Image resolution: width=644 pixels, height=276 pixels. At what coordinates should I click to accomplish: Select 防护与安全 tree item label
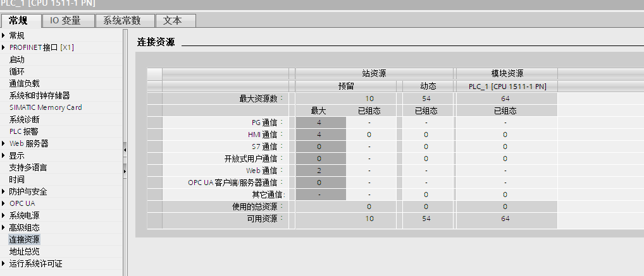pos(28,191)
